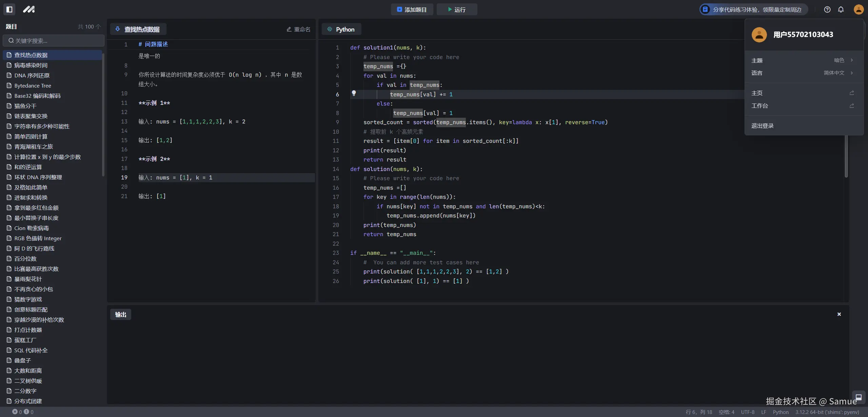Click the lightbulb code action icon
The height and width of the screenshot is (417, 868).
354,93
